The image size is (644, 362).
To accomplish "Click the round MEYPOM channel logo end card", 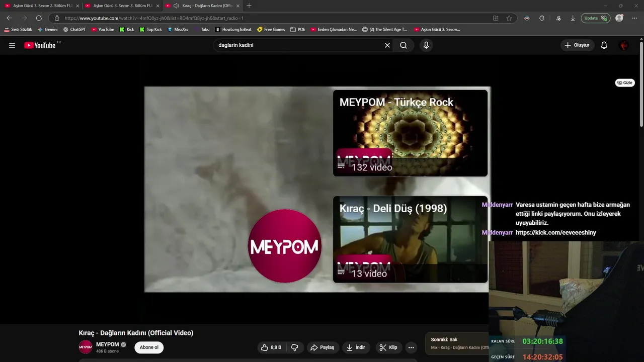I will pyautogui.click(x=285, y=246).
